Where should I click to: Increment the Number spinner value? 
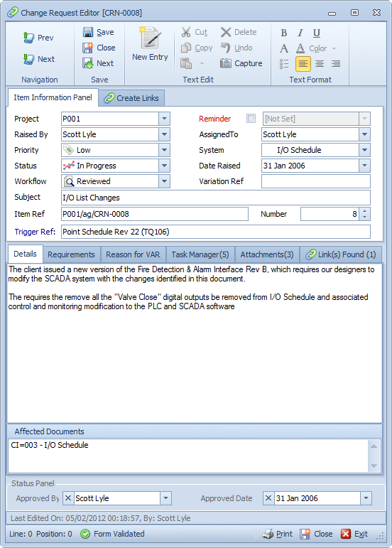(364, 211)
